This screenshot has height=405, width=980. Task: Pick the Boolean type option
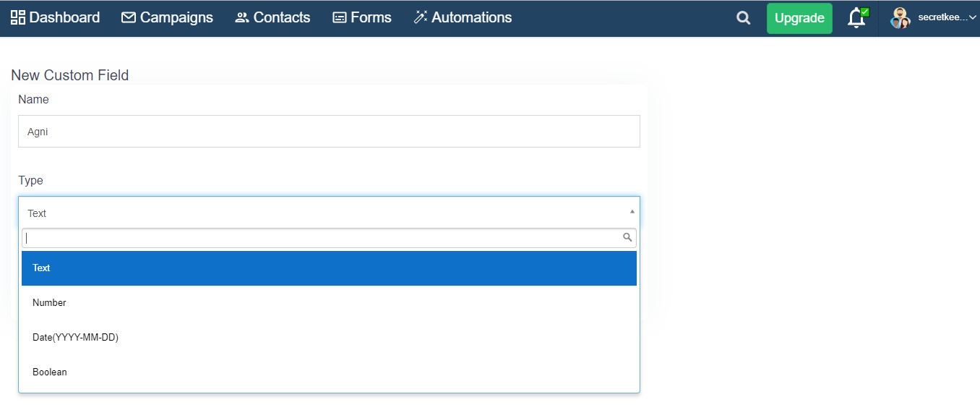coord(329,372)
